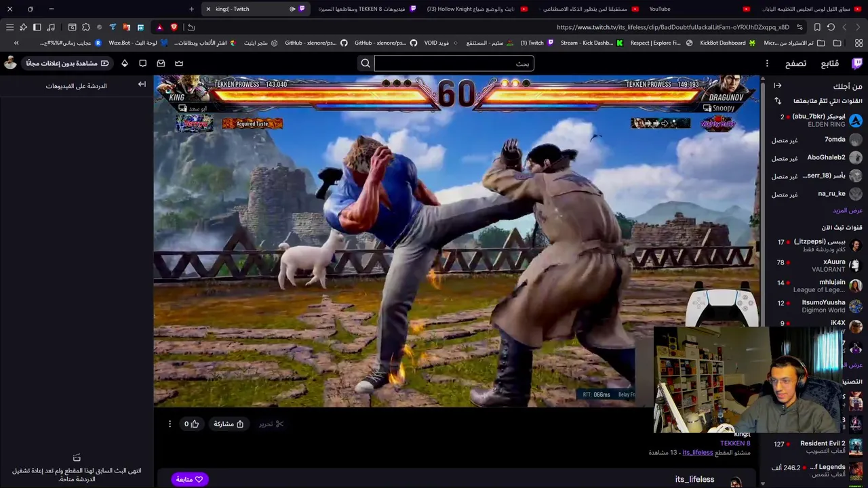Viewport: 868px width, 488px height.
Task: Click the Share (مشاركة) button
Action: point(229,424)
